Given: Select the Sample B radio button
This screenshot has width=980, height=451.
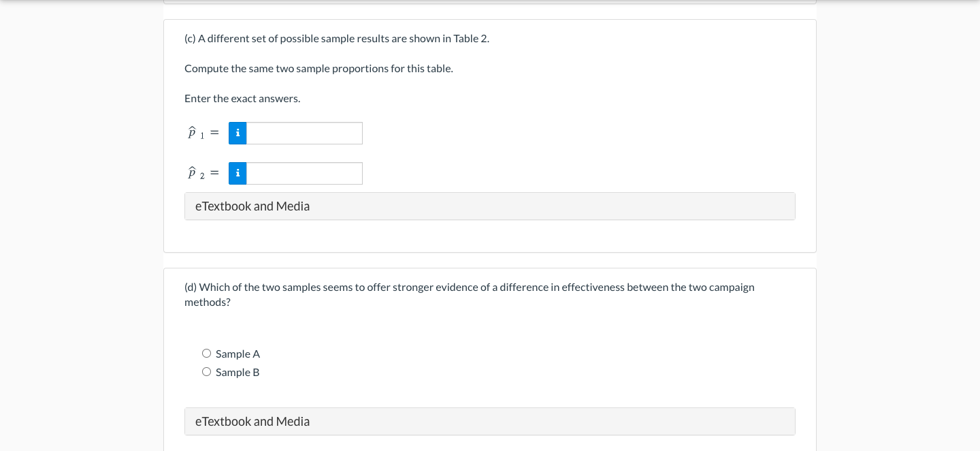Looking at the screenshot, I should click(206, 372).
